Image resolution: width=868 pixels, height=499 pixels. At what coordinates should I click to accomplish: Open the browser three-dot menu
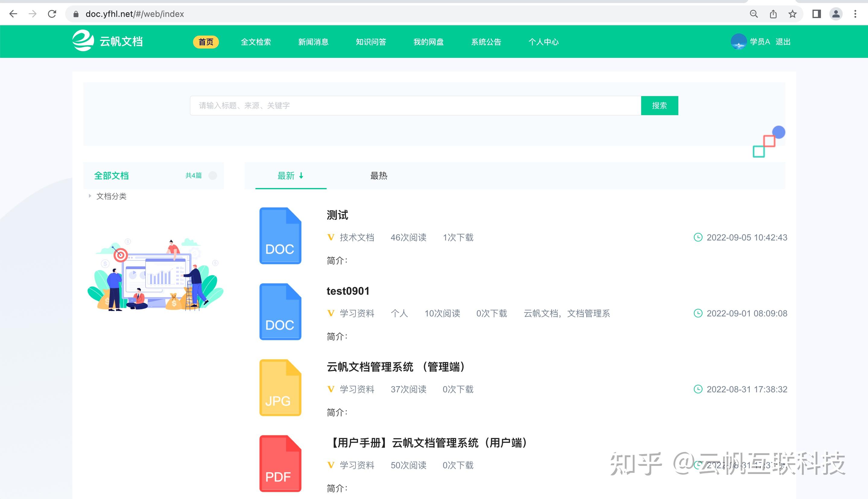[855, 14]
